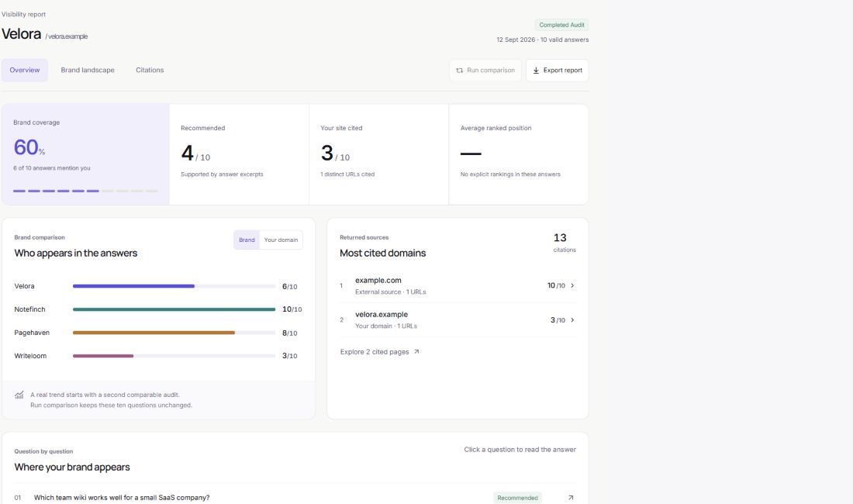Click the download icon in Export report
Screen dimensions: 853x504
pyautogui.click(x=536, y=70)
